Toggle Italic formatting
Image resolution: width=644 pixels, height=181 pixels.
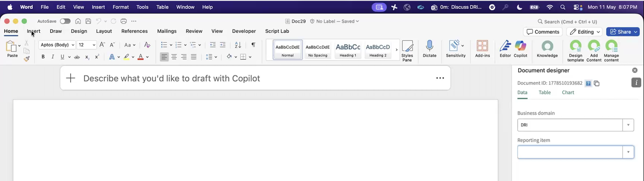[53, 57]
